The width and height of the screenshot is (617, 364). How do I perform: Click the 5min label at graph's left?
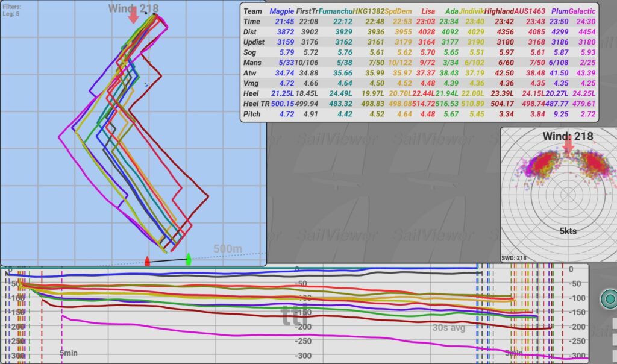[69, 353]
